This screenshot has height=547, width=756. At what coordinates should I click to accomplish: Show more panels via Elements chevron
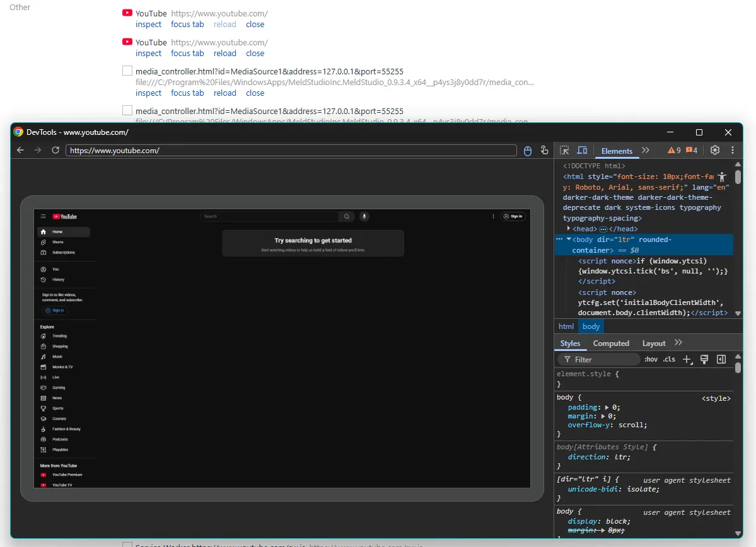644,151
